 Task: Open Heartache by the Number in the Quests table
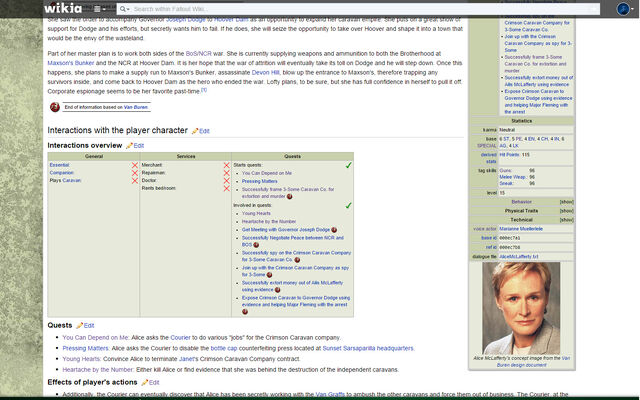(269, 222)
